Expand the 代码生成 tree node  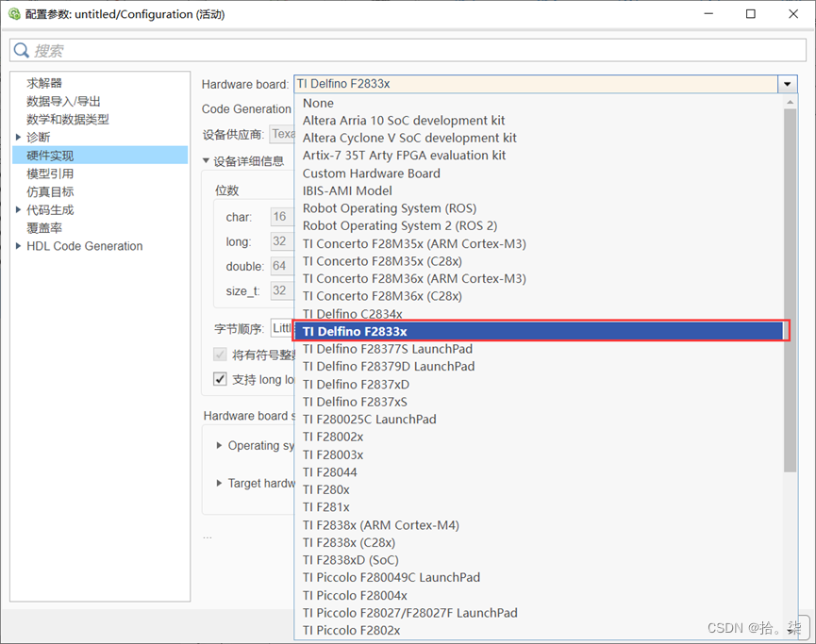click(18, 209)
